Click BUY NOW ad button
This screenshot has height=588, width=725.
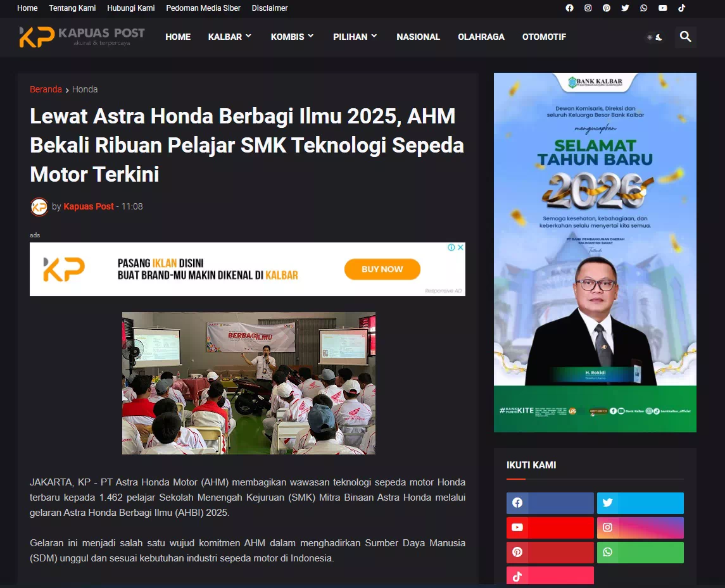382,269
